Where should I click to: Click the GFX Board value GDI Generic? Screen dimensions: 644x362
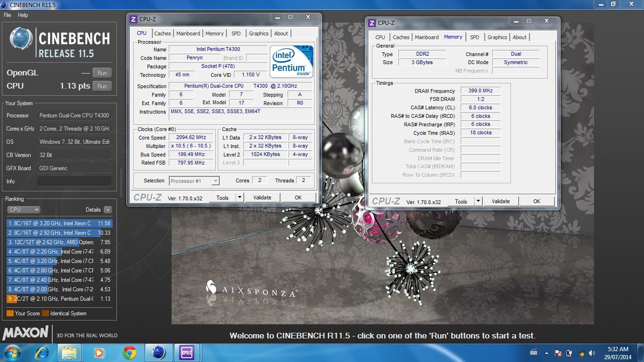74,168
